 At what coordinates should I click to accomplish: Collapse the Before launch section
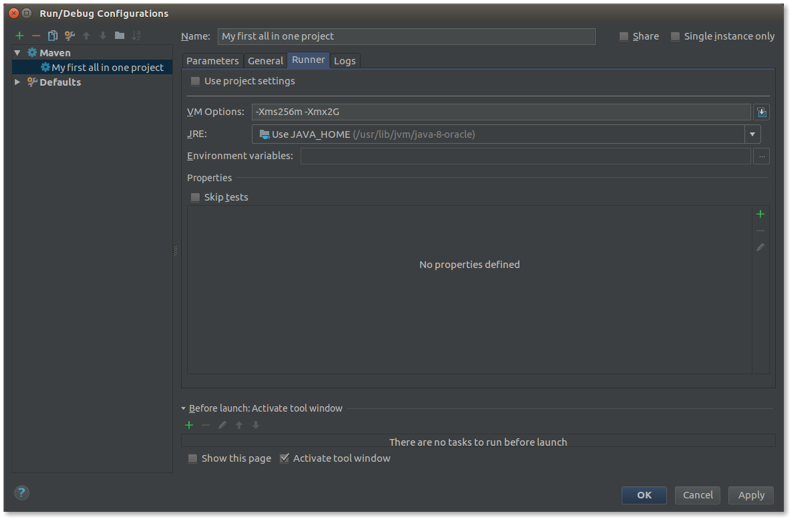(183, 409)
